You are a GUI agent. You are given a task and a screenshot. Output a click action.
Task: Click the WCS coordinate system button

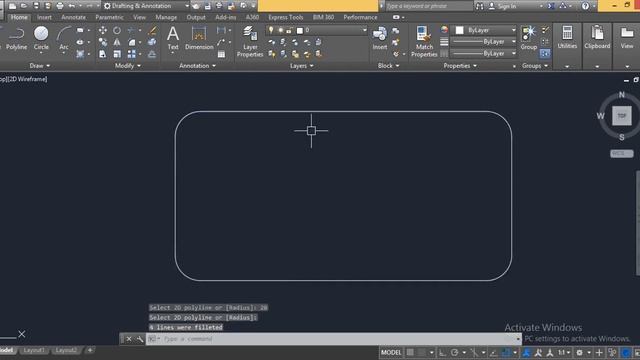pyautogui.click(x=622, y=153)
